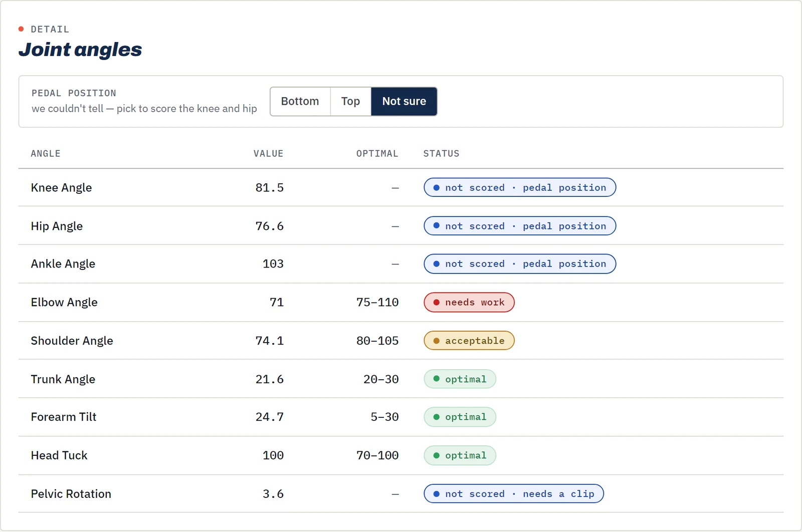
Task: Click the needs a clip status badge
Action: (514, 494)
